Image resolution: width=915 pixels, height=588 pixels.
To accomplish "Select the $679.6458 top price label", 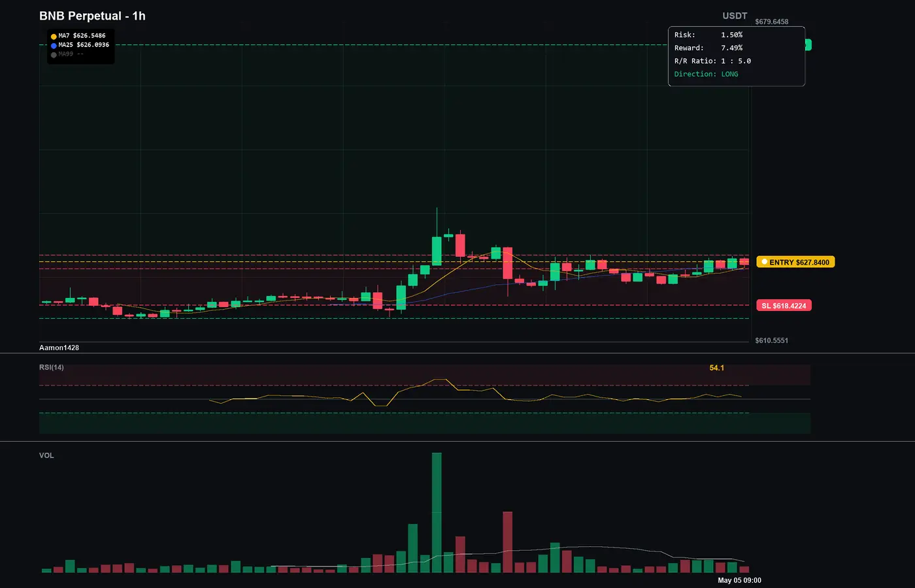I will coord(771,22).
